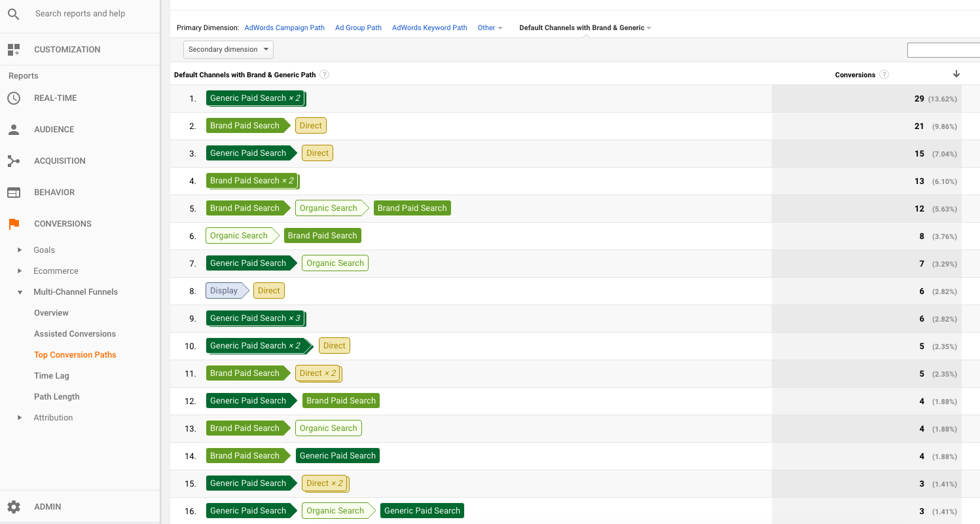Click the Real-Time clock icon
The image size is (980, 524).
[14, 98]
